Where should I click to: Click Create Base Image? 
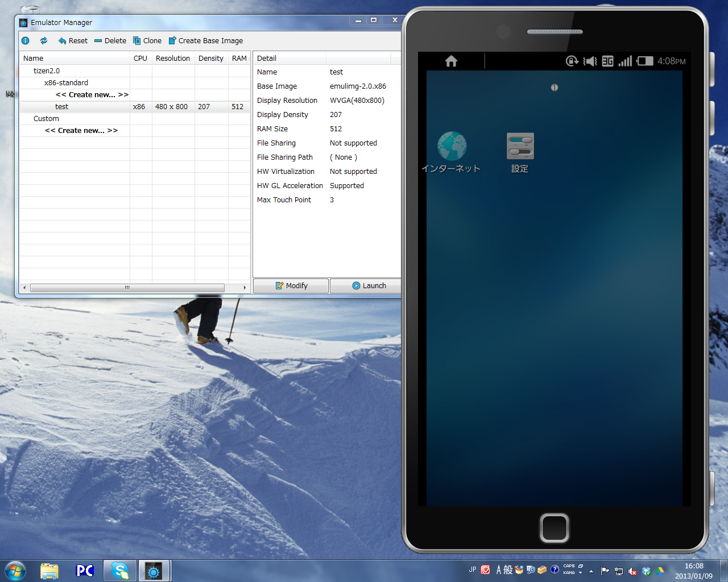click(206, 41)
